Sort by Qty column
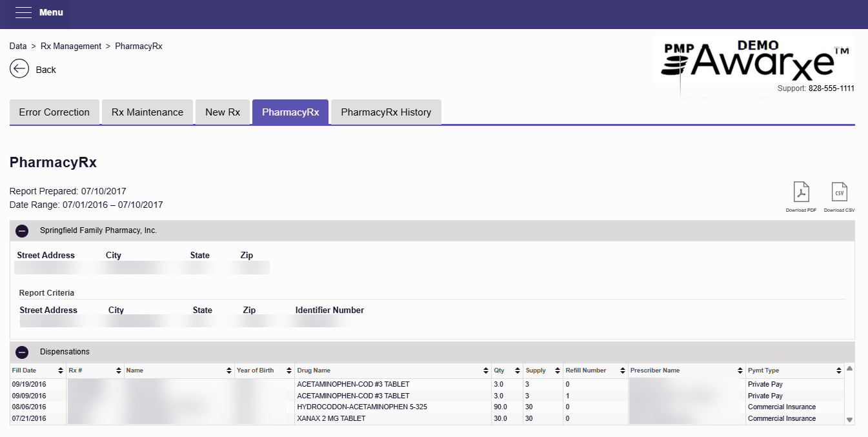Viewport: 868px width, 437px height. click(x=517, y=371)
